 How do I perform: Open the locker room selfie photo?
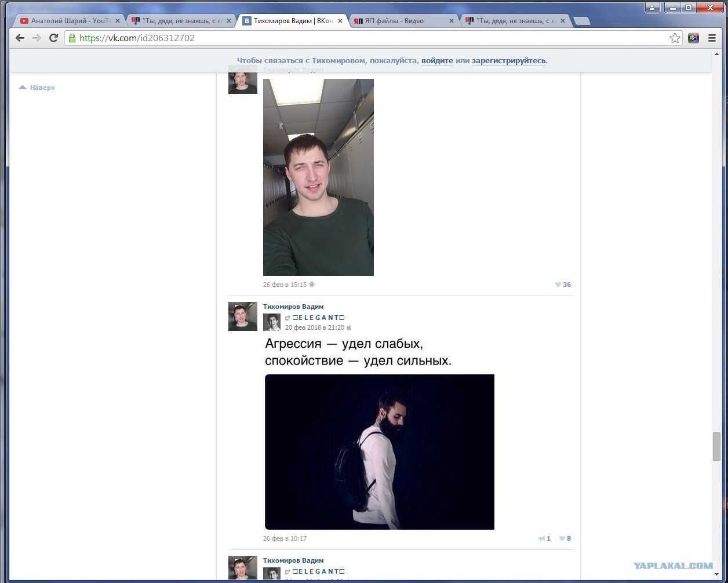pyautogui.click(x=318, y=177)
